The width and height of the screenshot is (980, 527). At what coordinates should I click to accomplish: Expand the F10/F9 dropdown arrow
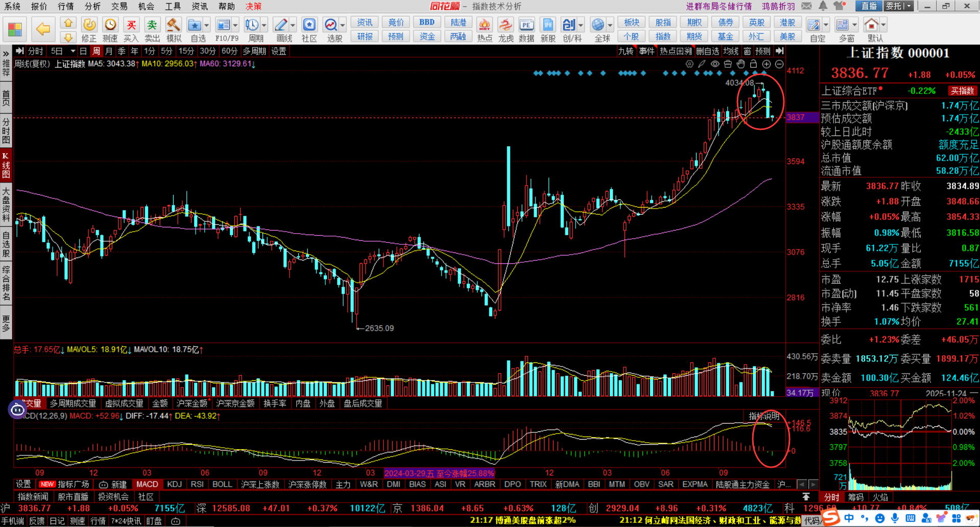pos(235,25)
